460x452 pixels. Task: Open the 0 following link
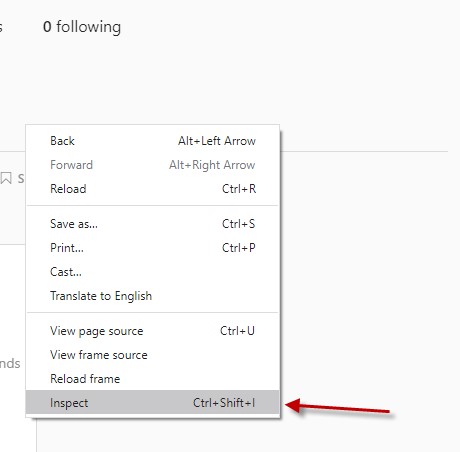[82, 27]
